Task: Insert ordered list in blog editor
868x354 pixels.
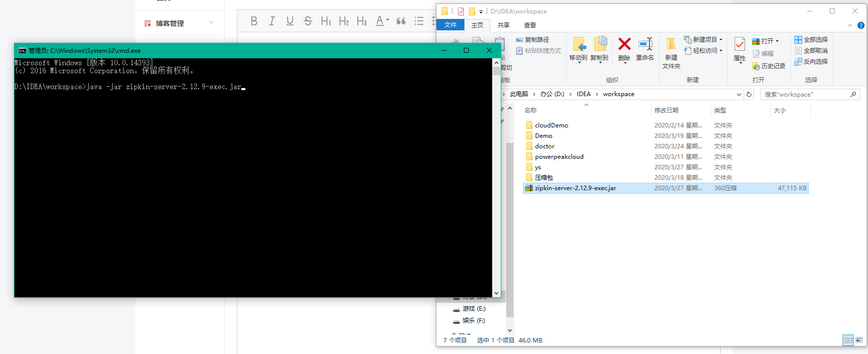Action: (x=419, y=21)
